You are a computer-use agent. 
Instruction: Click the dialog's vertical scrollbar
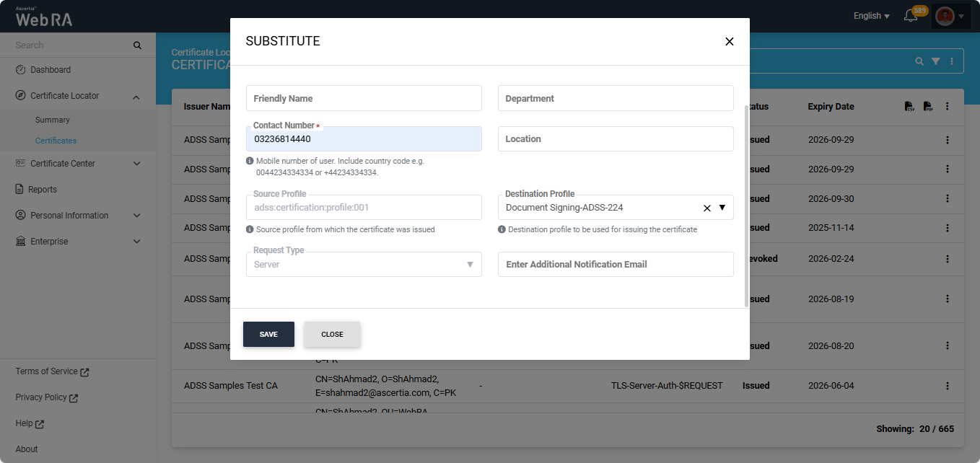tap(747, 206)
